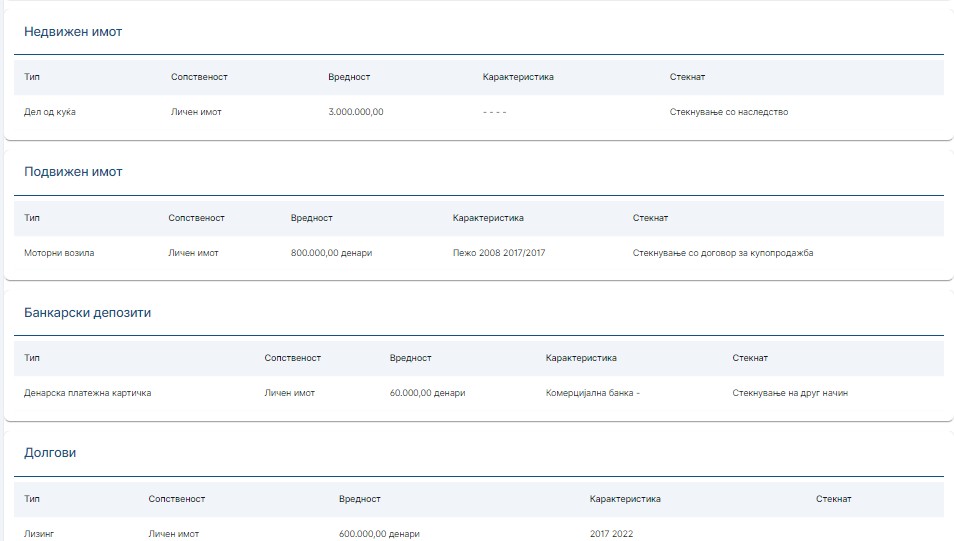Select the "800.000,00 денари" vehicle value
This screenshot has height=541, width=954.
331,253
